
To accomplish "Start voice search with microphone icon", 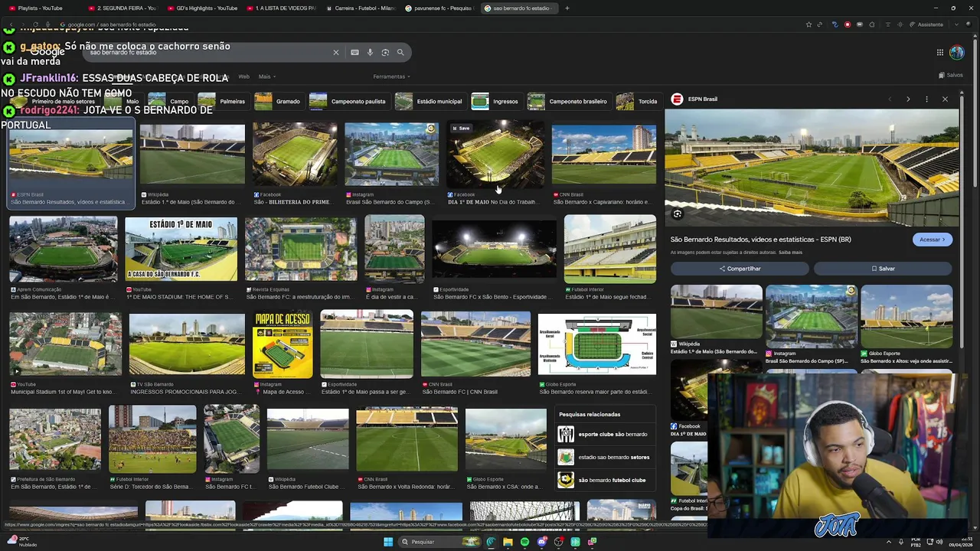I will pos(370,52).
